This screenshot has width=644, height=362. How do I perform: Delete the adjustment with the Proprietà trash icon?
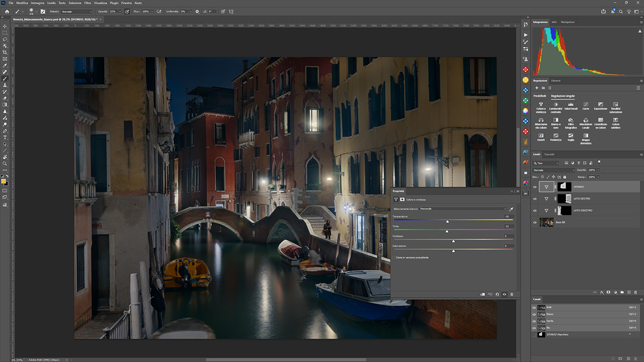[511, 294]
